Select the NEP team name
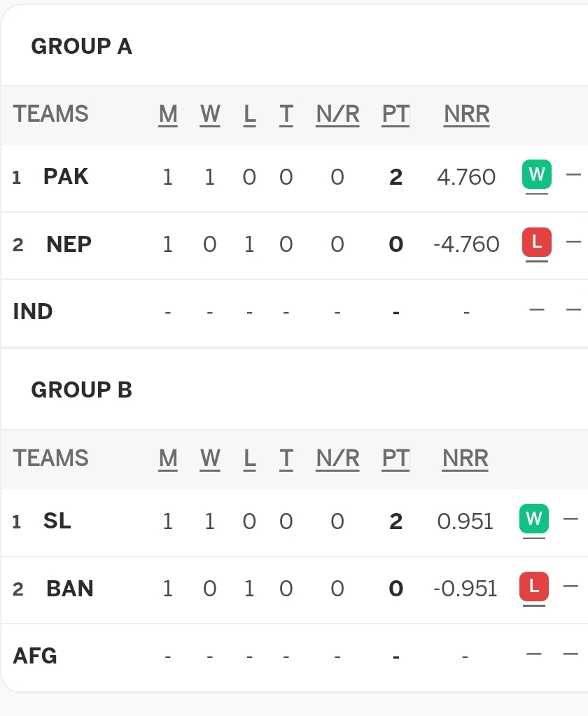The width and height of the screenshot is (588, 716). pos(69,244)
